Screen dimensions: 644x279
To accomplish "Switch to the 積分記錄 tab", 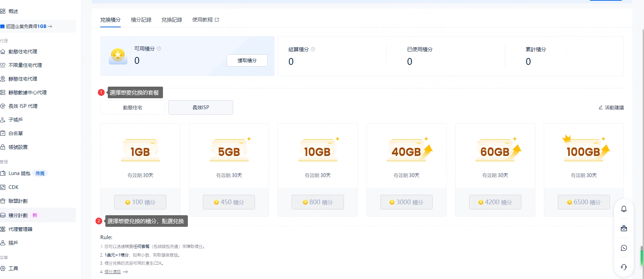I will point(141,20).
